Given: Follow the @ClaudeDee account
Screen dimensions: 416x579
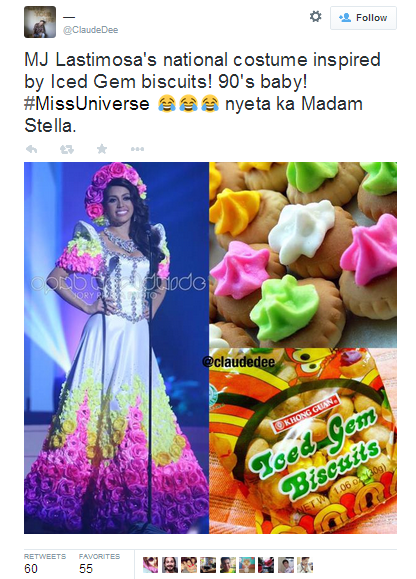Looking at the screenshot, I should [x=363, y=18].
